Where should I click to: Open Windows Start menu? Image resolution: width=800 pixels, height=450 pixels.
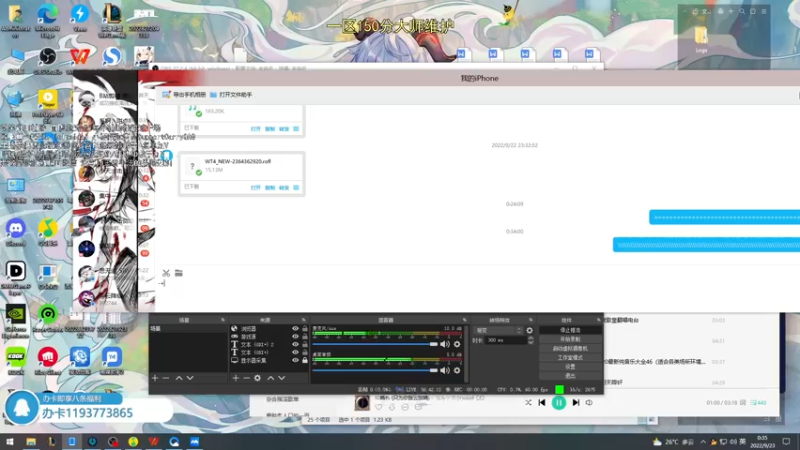[x=10, y=442]
